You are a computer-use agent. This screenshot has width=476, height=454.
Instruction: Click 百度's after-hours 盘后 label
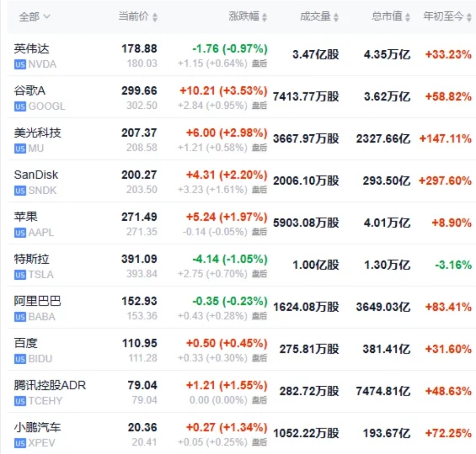coord(260,358)
